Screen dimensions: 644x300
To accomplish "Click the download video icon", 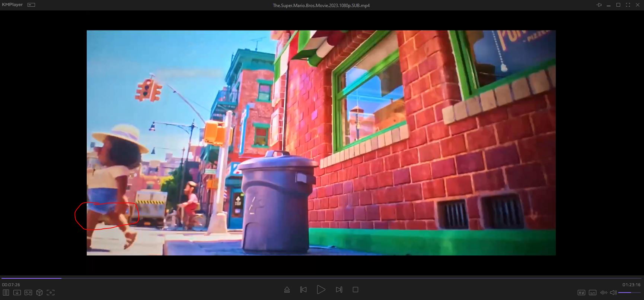I will [x=17, y=293].
